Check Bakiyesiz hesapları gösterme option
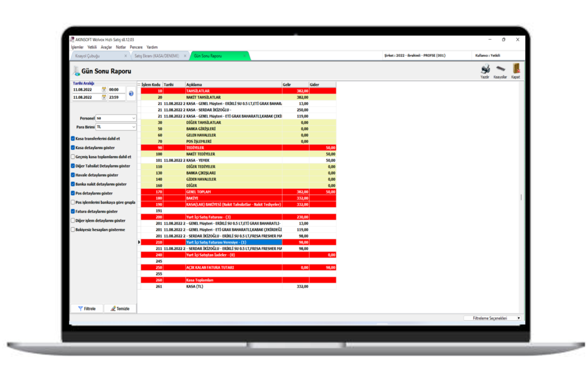Image resolution: width=588 pixels, height=373 pixels. 73,230
